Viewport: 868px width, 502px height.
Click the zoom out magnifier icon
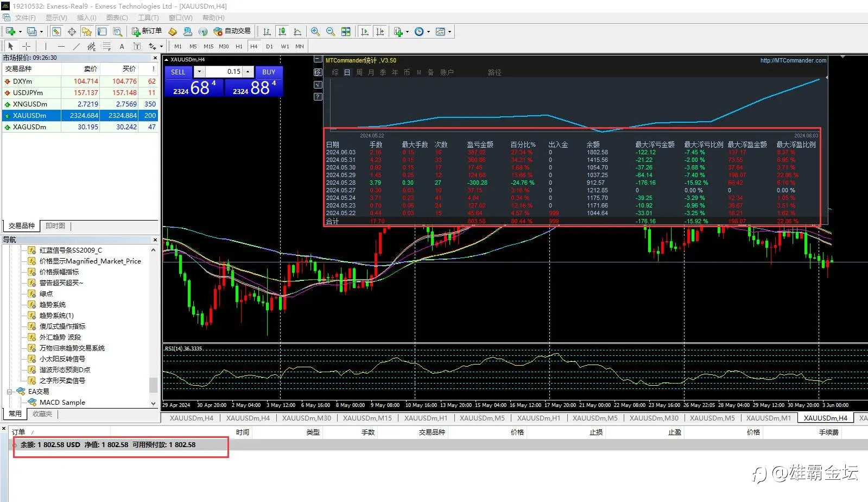click(x=330, y=32)
